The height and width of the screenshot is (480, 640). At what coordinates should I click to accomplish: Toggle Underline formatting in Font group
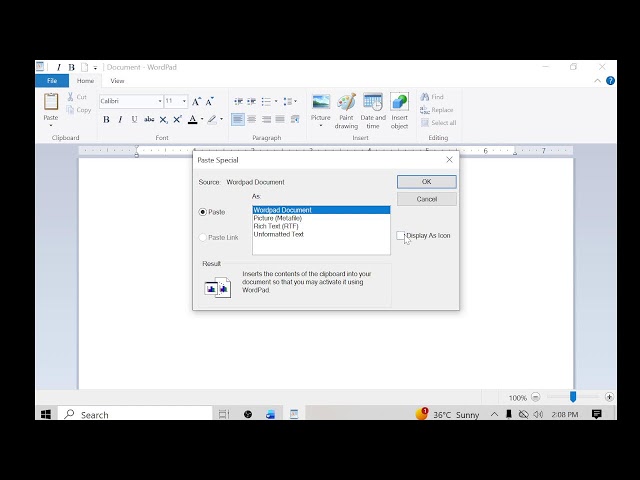click(134, 120)
